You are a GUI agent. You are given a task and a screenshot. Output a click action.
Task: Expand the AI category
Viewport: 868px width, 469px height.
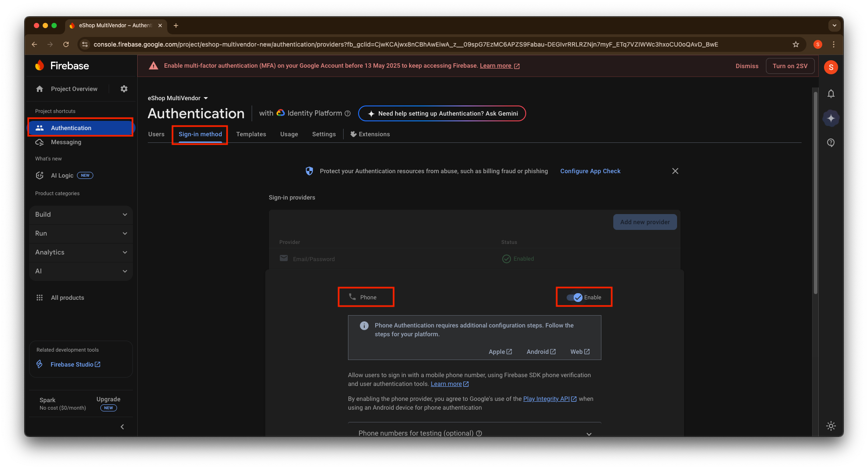(x=81, y=271)
